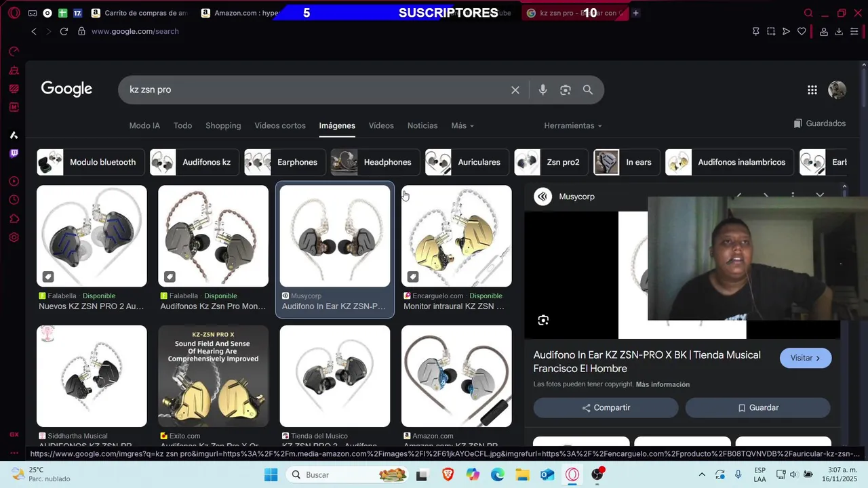The height and width of the screenshot is (488, 868).
Task: Open the Más información copyright link
Action: pyautogui.click(x=663, y=384)
